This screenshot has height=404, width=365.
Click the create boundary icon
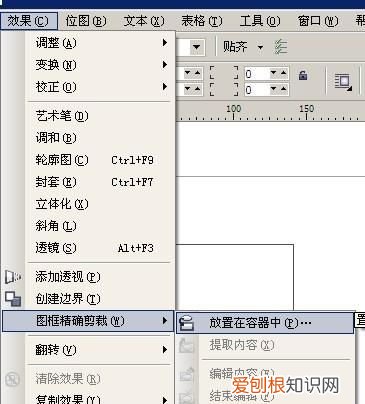tap(13, 299)
